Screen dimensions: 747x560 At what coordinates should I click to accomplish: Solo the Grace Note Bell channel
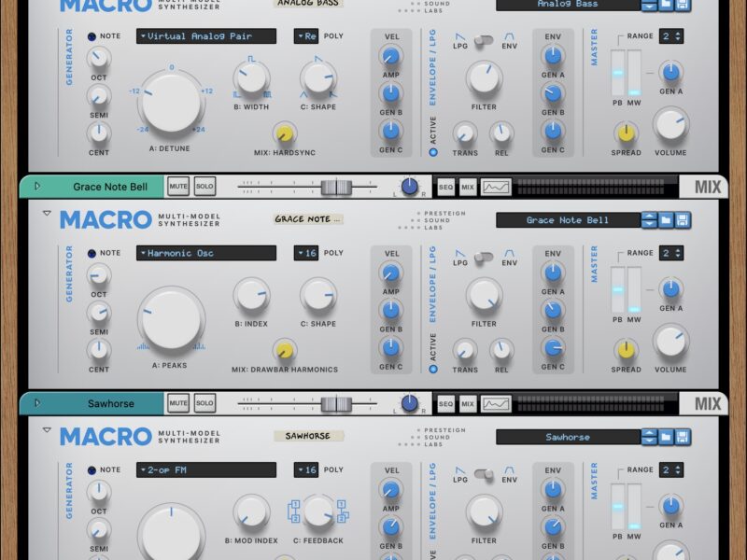tap(204, 187)
